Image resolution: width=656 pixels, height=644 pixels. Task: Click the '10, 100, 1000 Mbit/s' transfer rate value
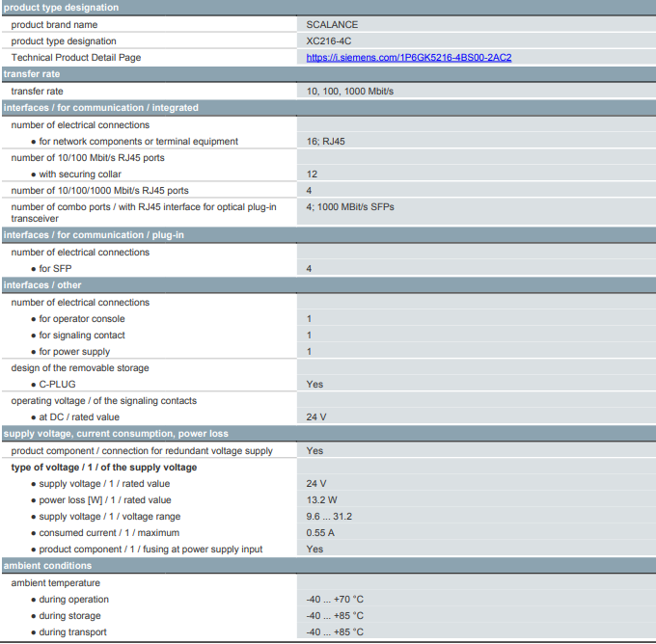pos(350,92)
